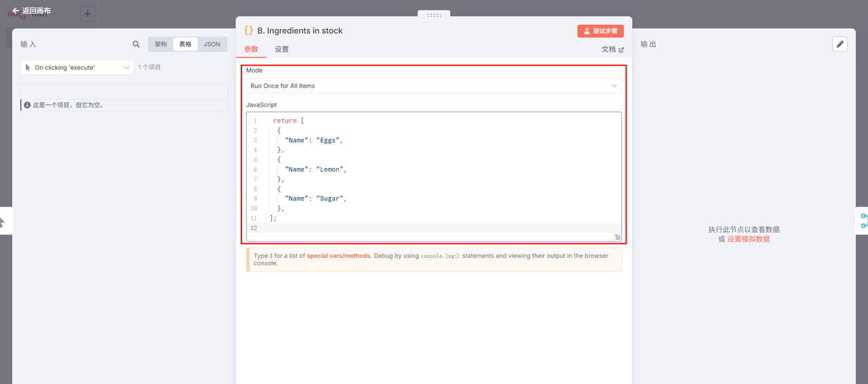Click the 输出 panel heading
Image resolution: width=868 pixels, height=384 pixels.
649,44
